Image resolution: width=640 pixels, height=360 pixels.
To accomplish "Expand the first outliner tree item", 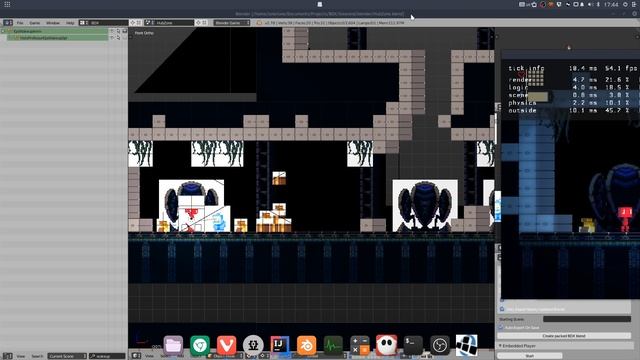I will (3, 31).
